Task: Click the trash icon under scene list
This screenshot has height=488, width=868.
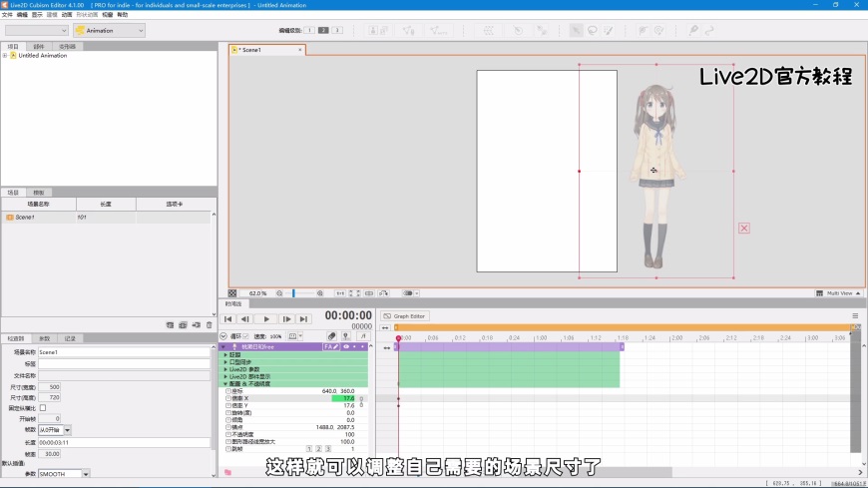Action: (x=210, y=325)
